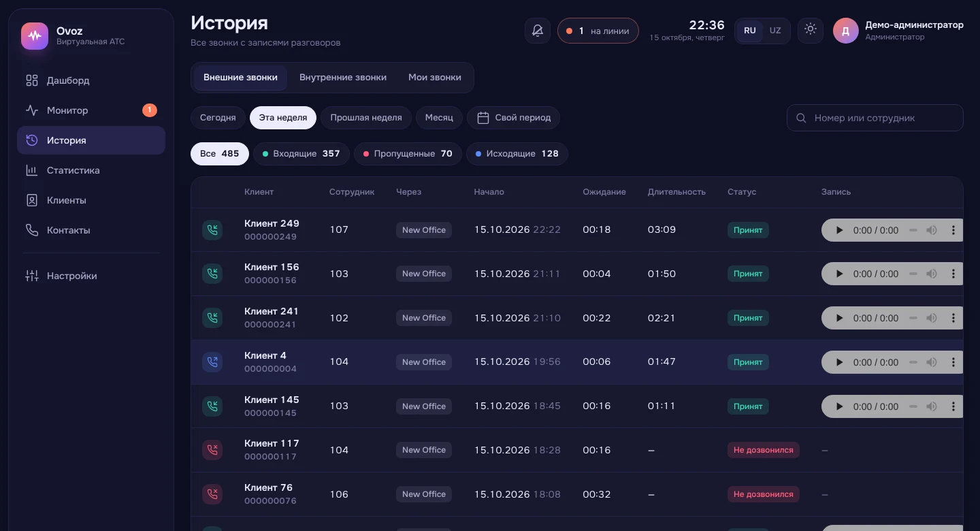The image size is (980, 531).
Task: Click volume slider of Клиент 145 recording
Action: pyautogui.click(x=913, y=406)
